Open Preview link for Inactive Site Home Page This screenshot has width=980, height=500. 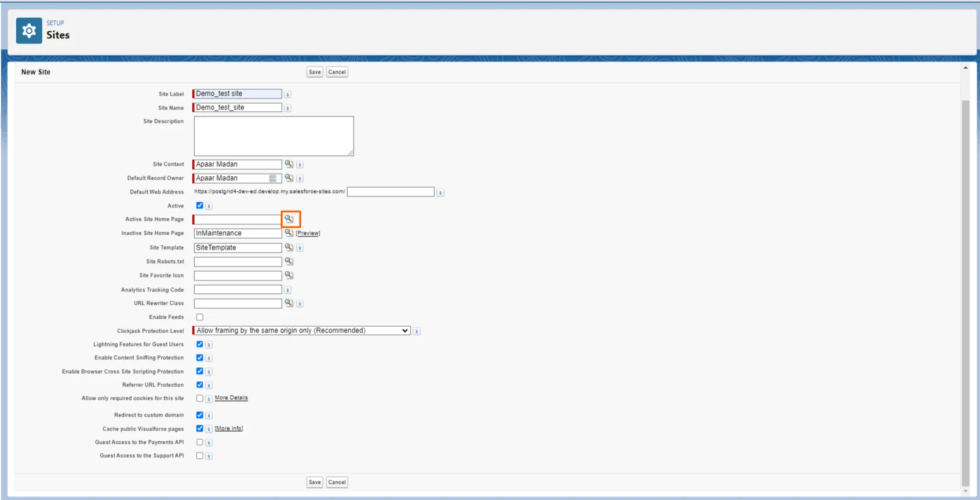tap(308, 233)
